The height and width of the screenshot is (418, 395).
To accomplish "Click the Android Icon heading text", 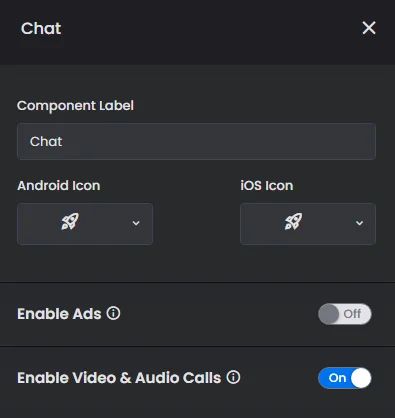I will click(59, 186).
